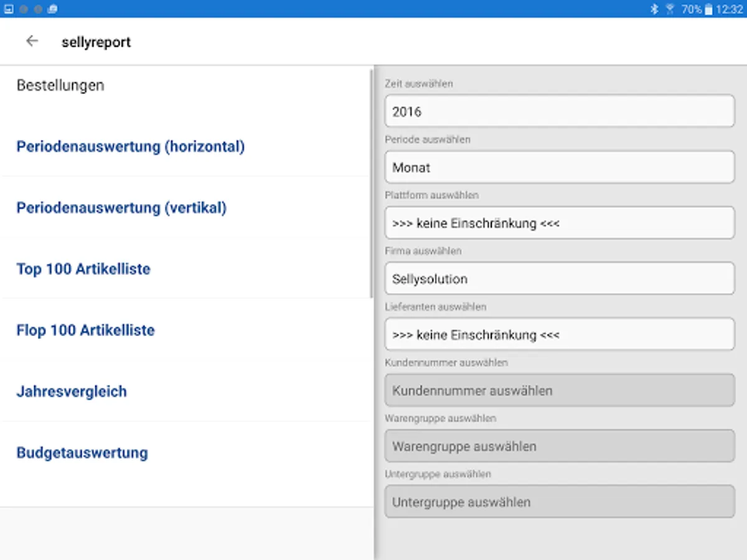
Task: Open Periodenauswertung (horizontal) report
Action: [131, 147]
